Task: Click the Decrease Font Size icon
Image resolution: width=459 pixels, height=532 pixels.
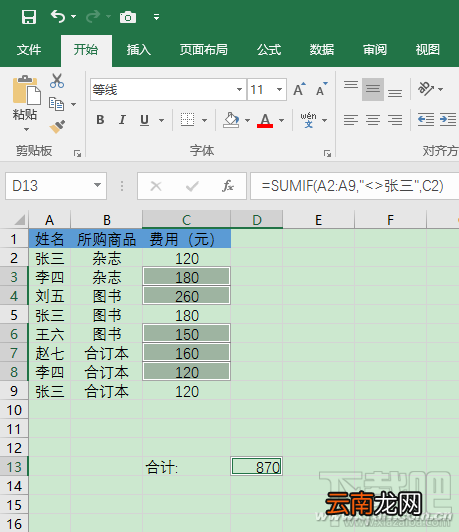Action: click(x=322, y=89)
